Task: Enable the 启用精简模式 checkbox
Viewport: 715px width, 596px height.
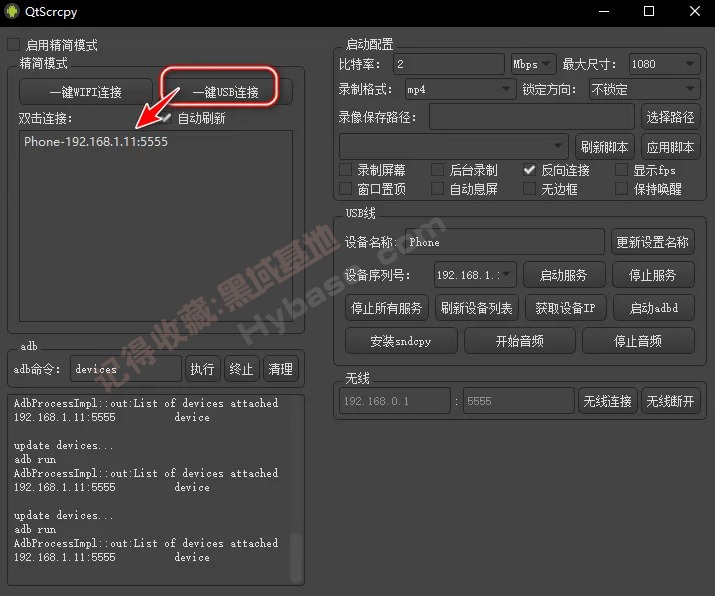Action: tap(14, 45)
